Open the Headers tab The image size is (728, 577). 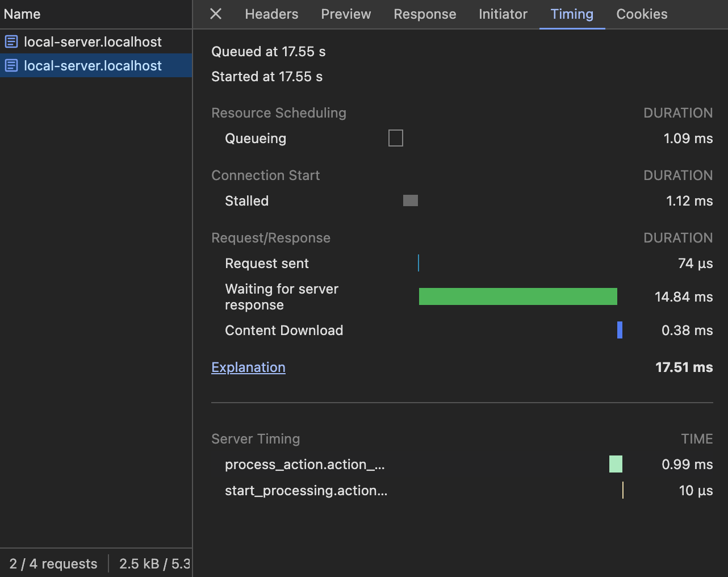click(271, 14)
